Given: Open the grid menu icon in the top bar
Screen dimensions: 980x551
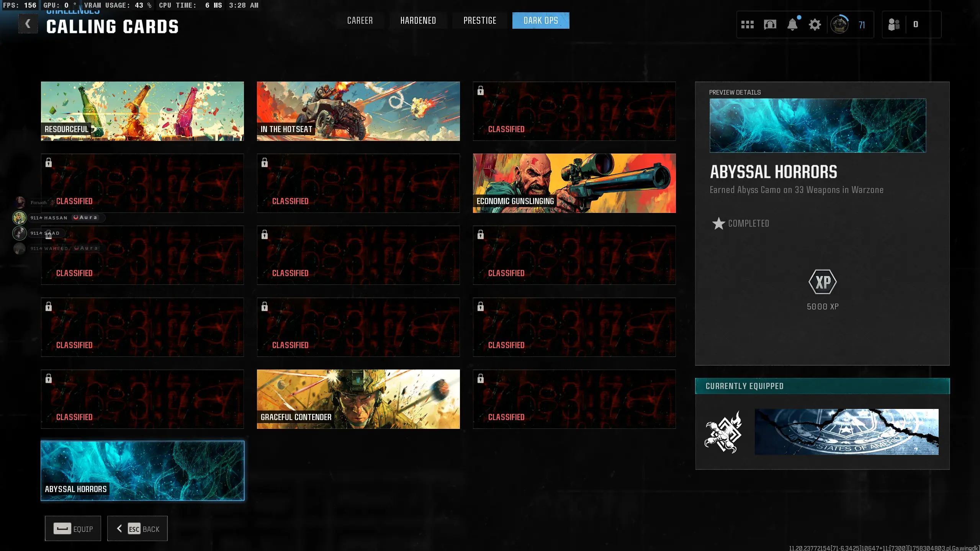Looking at the screenshot, I should point(747,25).
